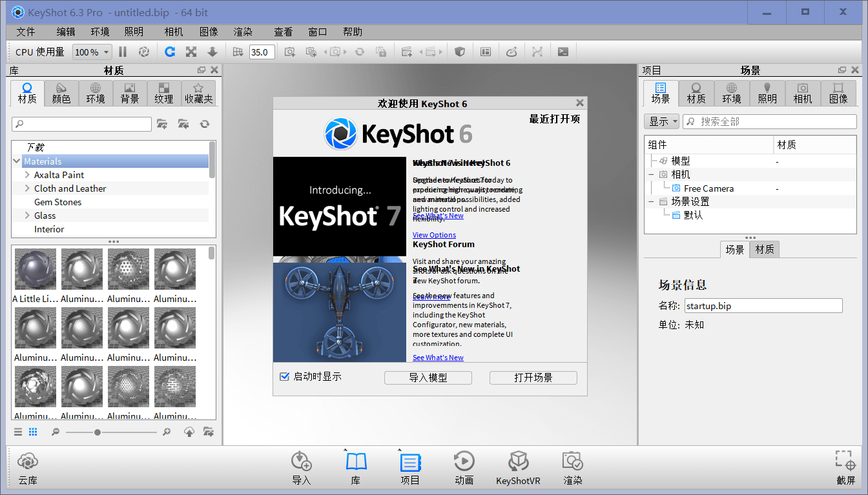
Task: Uncheck the show at startup (启动时显示) checkbox
Action: [284, 376]
